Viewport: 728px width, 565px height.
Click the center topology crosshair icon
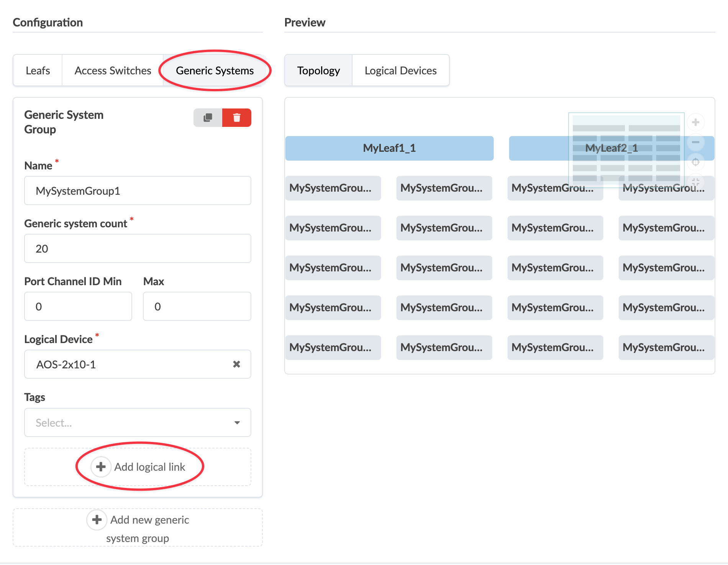click(x=695, y=162)
